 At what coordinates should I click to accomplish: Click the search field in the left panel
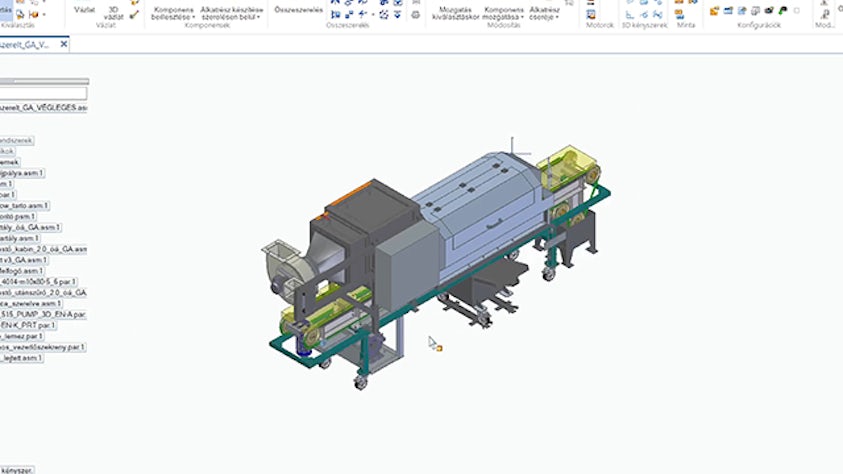click(x=43, y=94)
